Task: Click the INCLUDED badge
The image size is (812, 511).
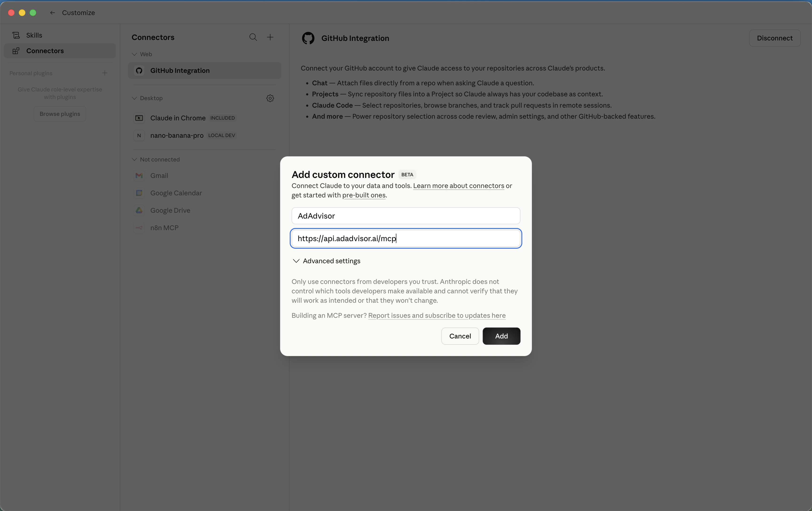Action: tap(222, 118)
